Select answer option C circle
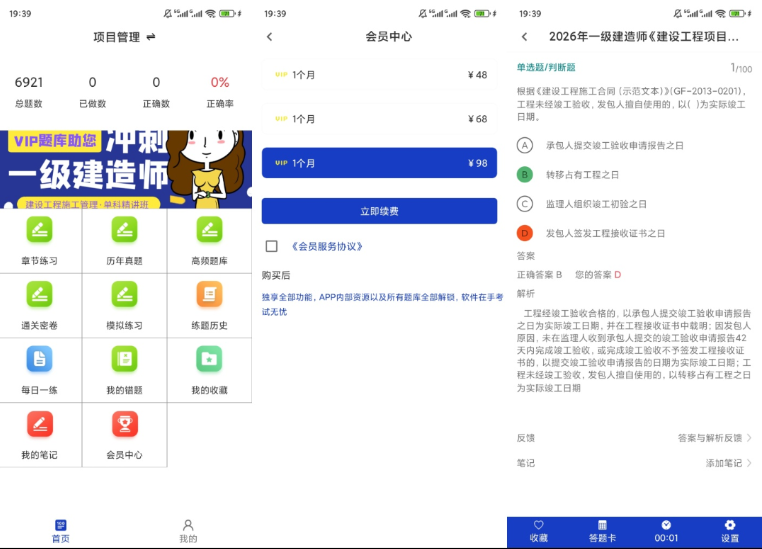The image size is (762, 549). pos(525,204)
